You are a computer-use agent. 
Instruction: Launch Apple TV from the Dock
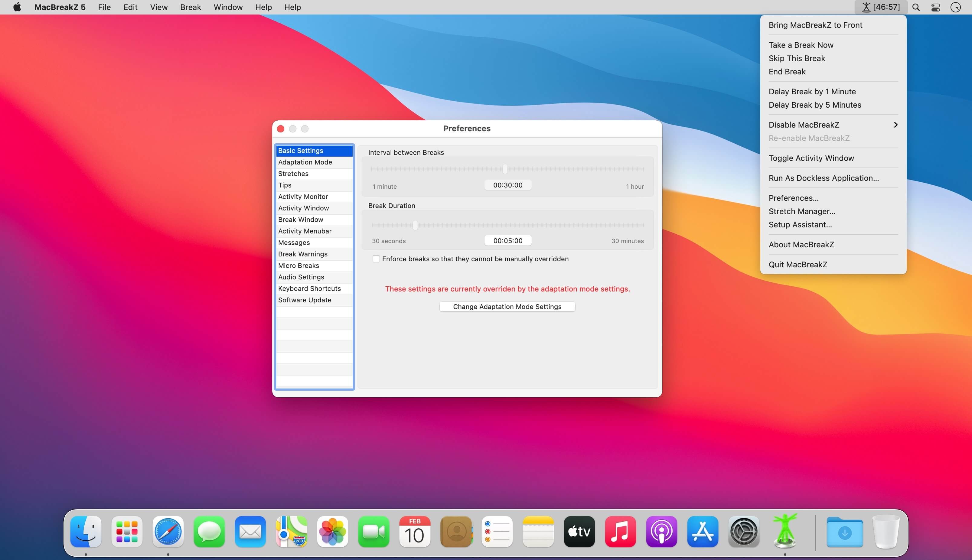580,532
